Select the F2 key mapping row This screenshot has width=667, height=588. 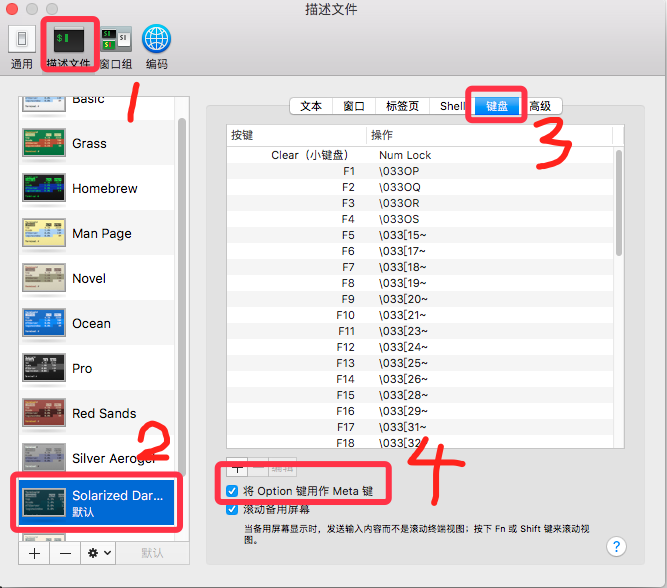pos(420,187)
